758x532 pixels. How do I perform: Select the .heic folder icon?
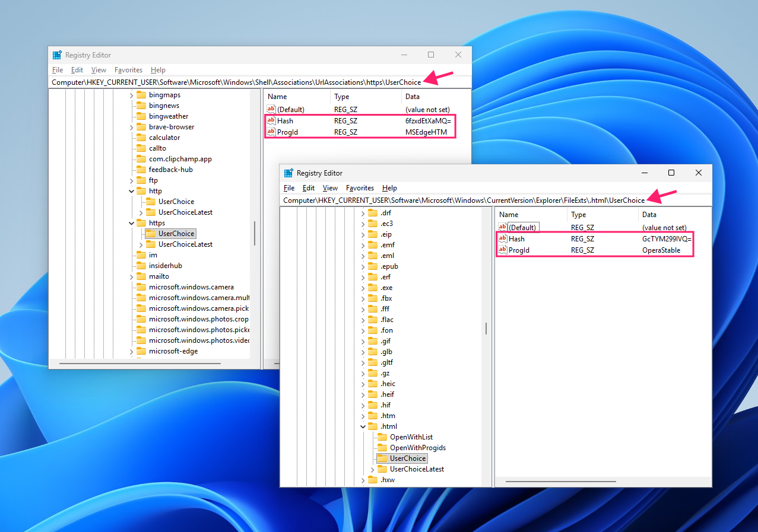[373, 384]
